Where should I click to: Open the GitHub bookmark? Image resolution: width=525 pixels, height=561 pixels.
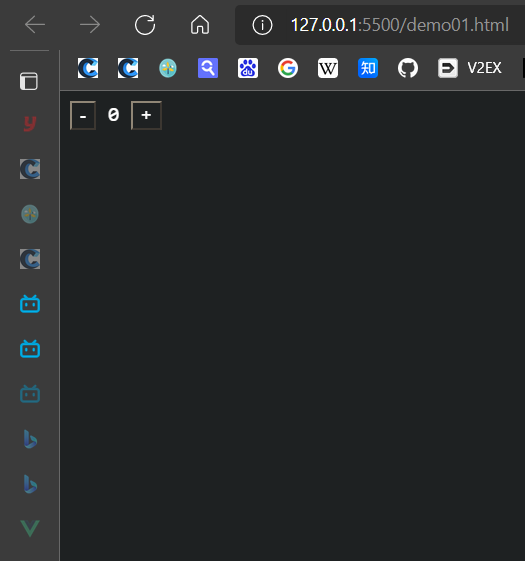point(408,68)
